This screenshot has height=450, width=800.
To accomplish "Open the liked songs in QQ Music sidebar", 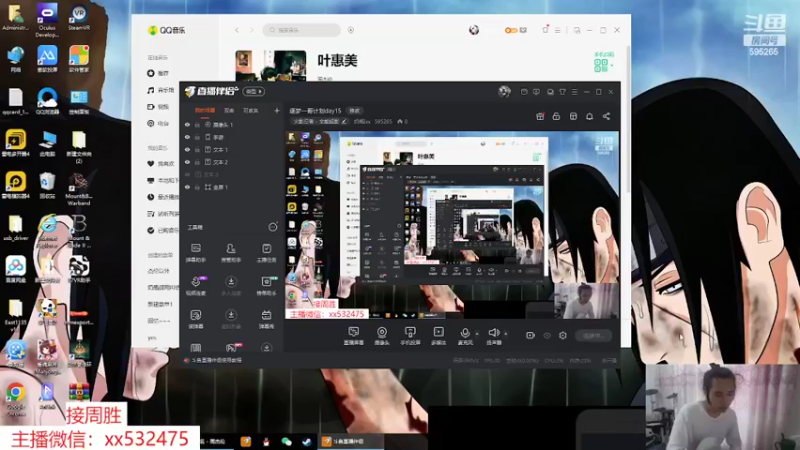I will click(x=161, y=164).
